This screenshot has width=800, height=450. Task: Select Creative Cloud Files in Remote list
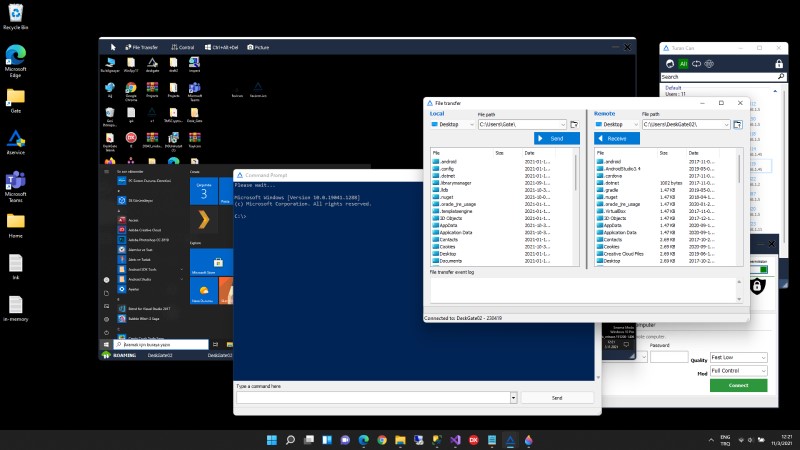620,254
